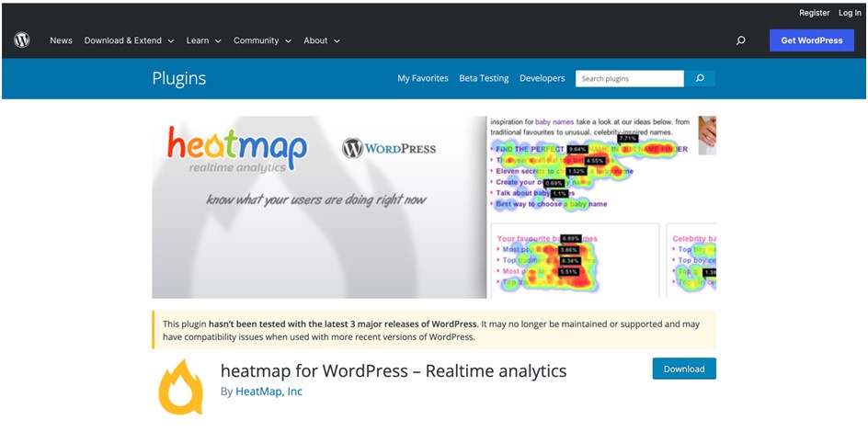Viewport: 868px width, 432px height.
Task: Expand the Community menu
Action: [x=262, y=40]
